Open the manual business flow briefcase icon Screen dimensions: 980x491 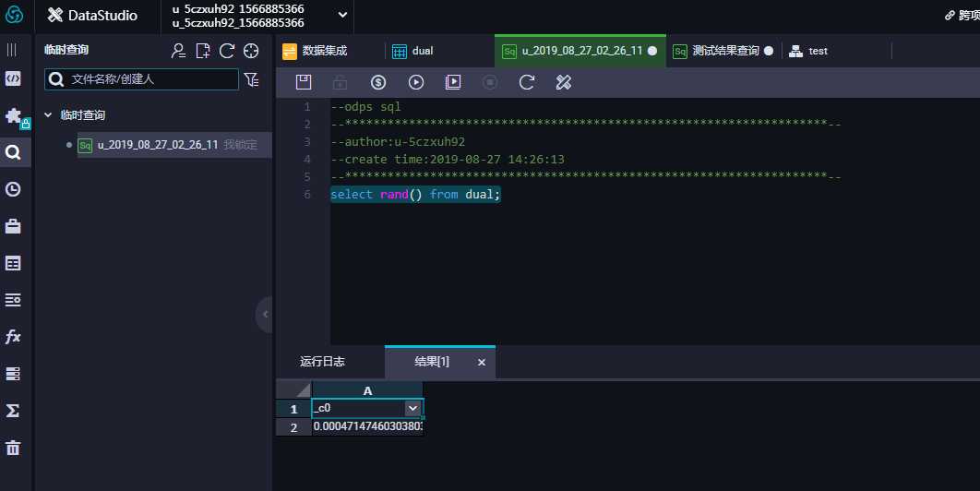coord(13,226)
